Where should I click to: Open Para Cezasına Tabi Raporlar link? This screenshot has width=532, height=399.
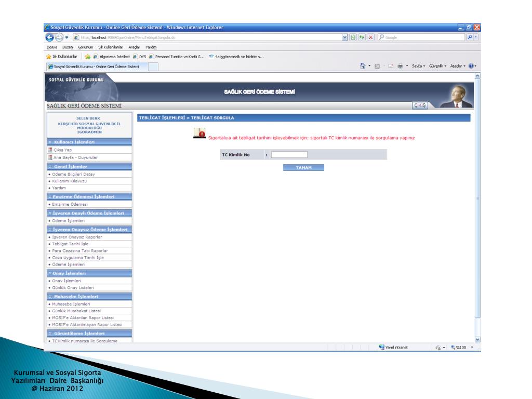(79, 251)
